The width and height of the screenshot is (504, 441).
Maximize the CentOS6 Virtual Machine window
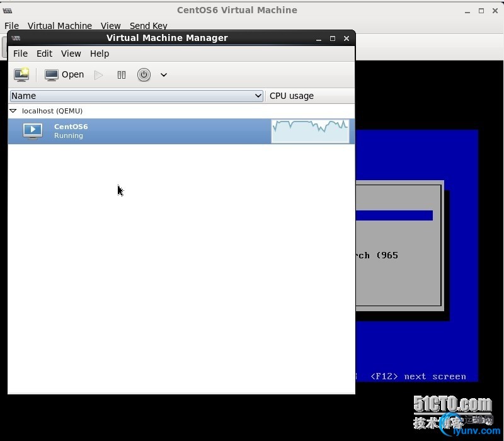click(481, 11)
